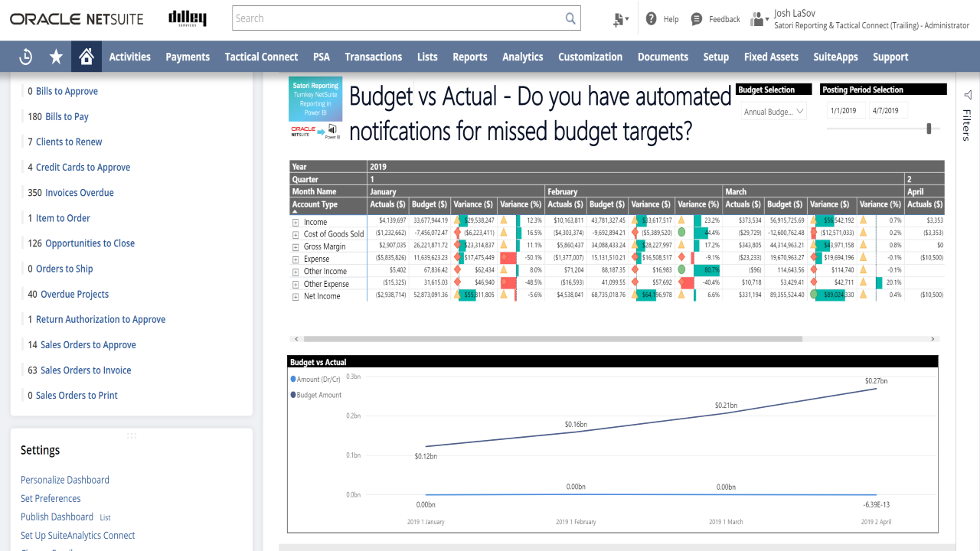Expand the Cost of Goods Sold row
This screenshot has height=551, width=980.
(296, 234)
